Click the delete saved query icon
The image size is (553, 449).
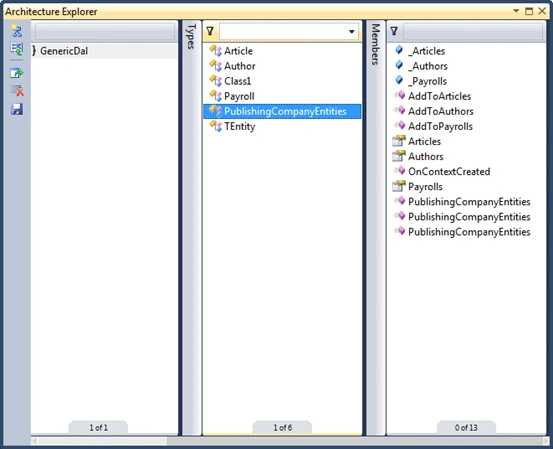pos(17,91)
